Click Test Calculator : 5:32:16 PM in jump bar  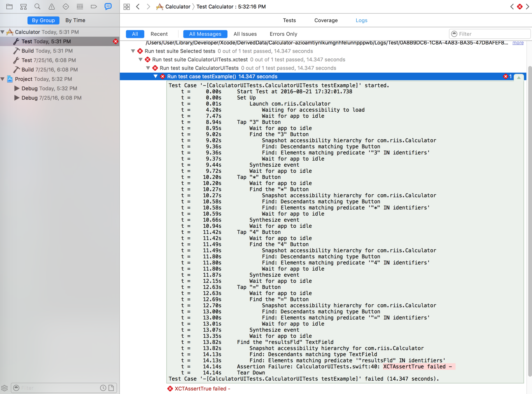231,7
